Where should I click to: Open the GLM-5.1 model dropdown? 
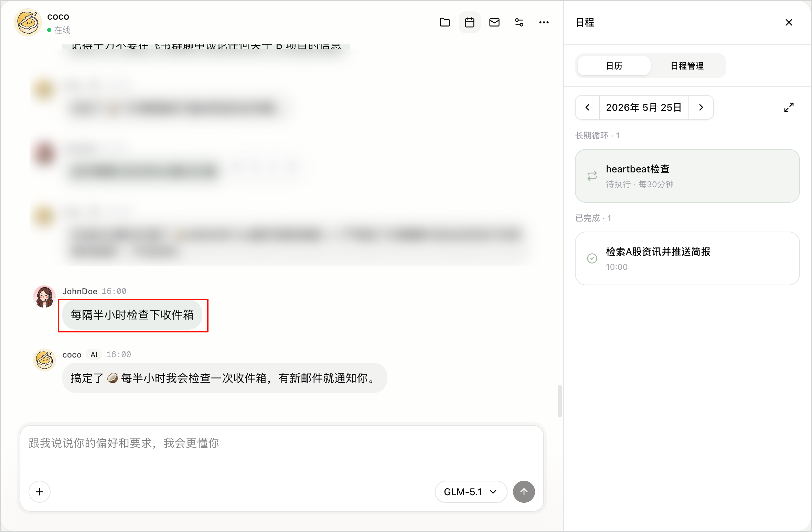click(x=471, y=492)
